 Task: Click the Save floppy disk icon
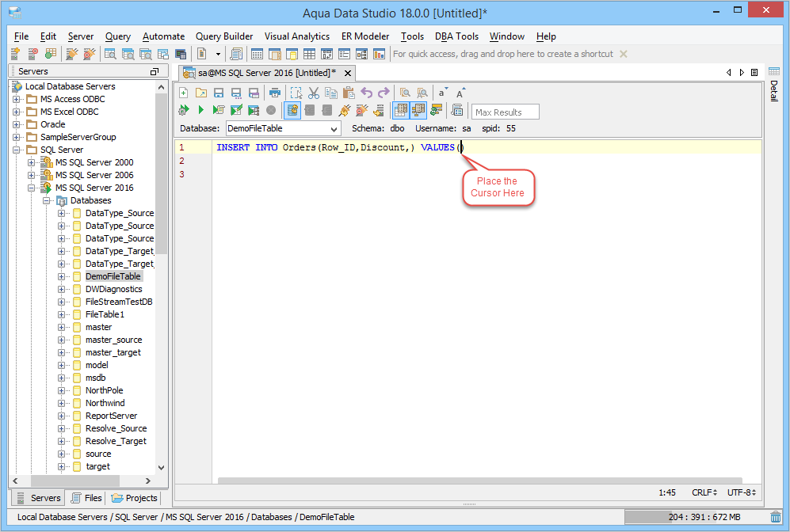[x=219, y=93]
